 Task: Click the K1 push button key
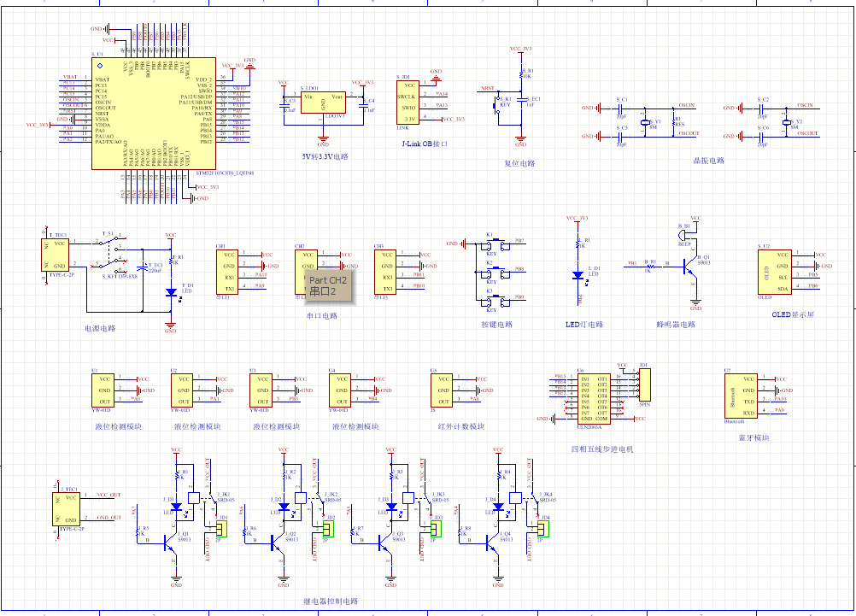(x=491, y=244)
